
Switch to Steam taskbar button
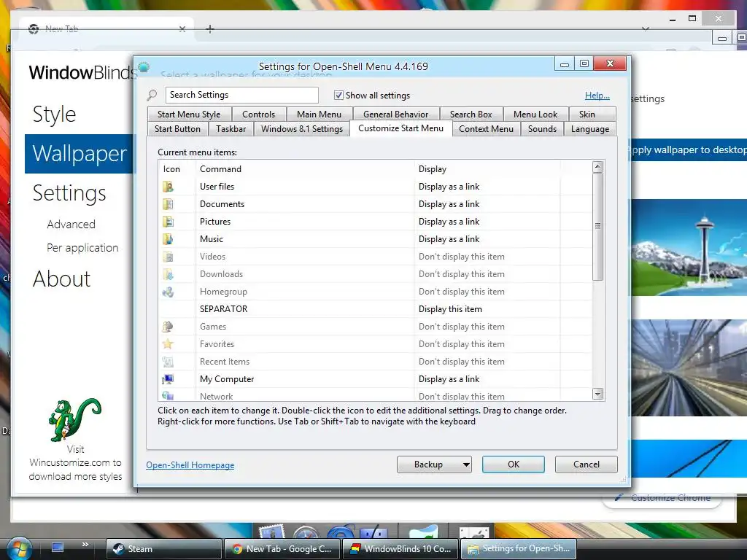(x=164, y=549)
